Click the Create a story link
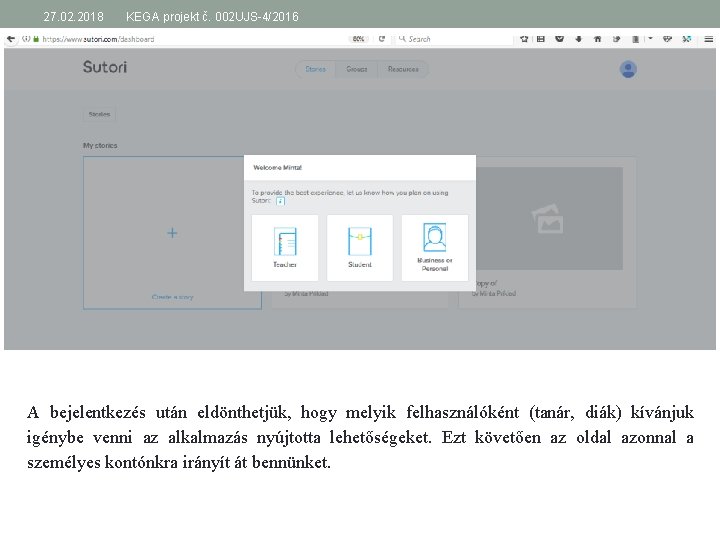This screenshot has width=720, height=540. coord(173,297)
